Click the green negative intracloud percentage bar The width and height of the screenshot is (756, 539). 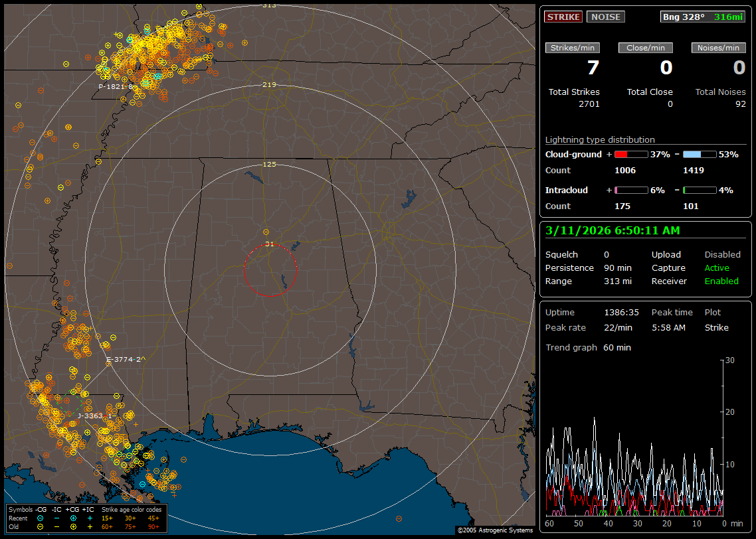(700, 190)
